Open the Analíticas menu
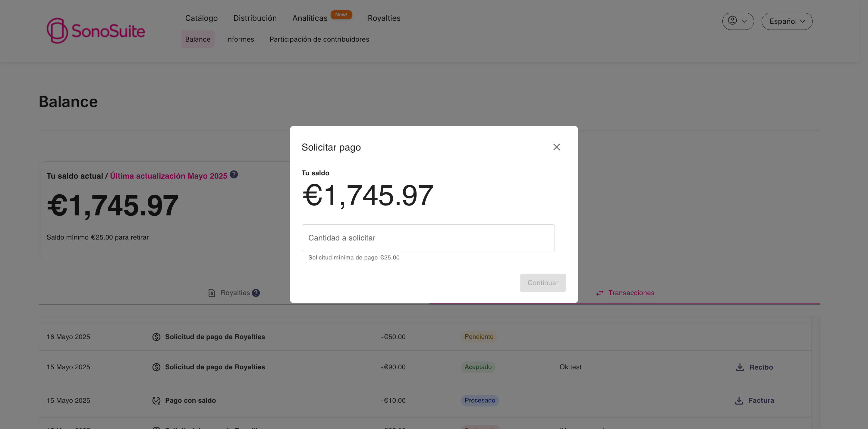 [x=310, y=18]
